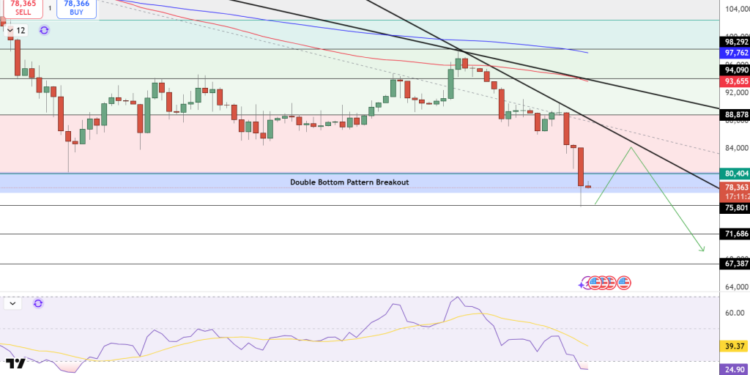Screen dimensions: 750x375
Task: Click the green 80,404 price label
Action: tap(736, 173)
